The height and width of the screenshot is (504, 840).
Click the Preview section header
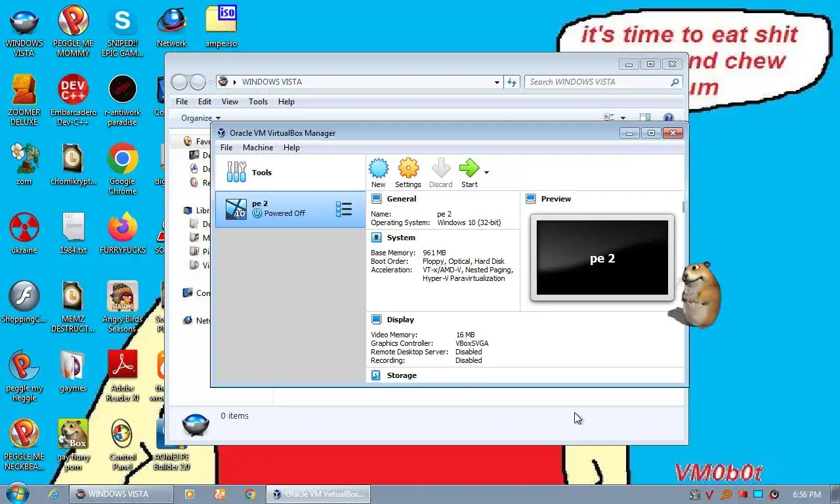tap(556, 199)
